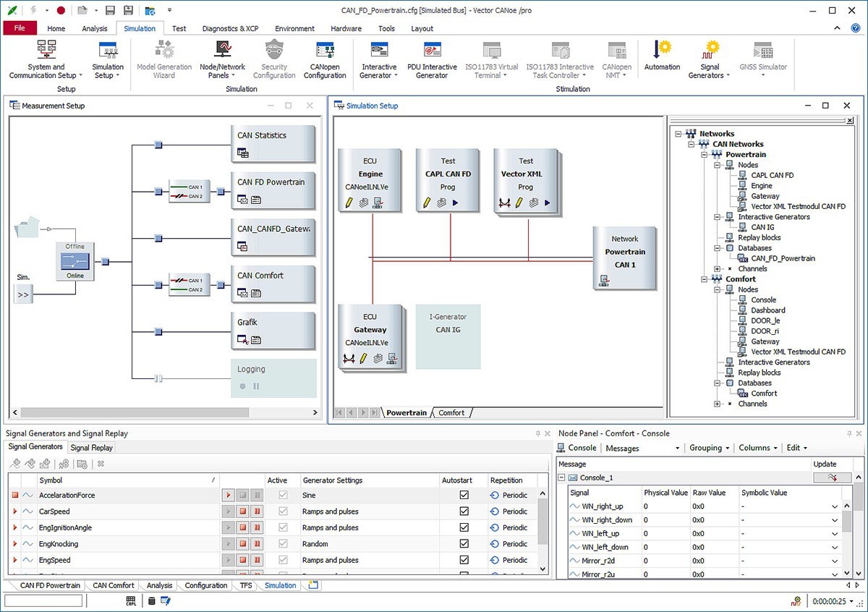
Task: Toggle Autostart checkbox for EngKnocking
Action: (x=464, y=544)
